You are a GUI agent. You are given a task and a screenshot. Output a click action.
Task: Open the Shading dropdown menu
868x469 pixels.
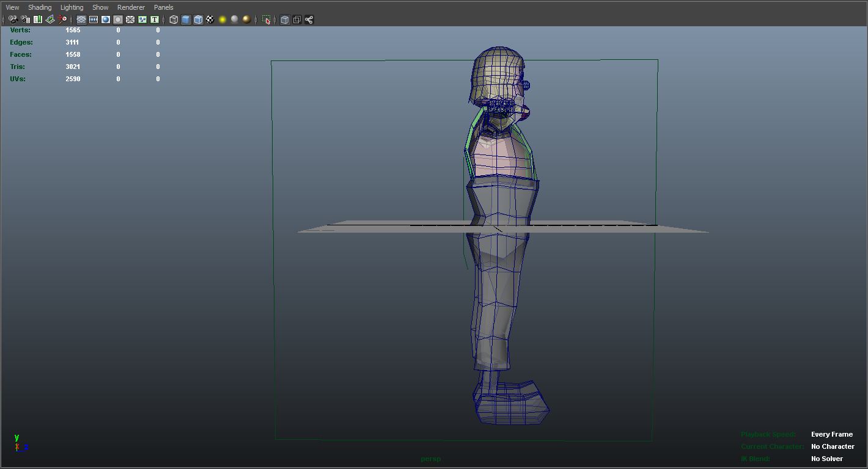[x=40, y=7]
